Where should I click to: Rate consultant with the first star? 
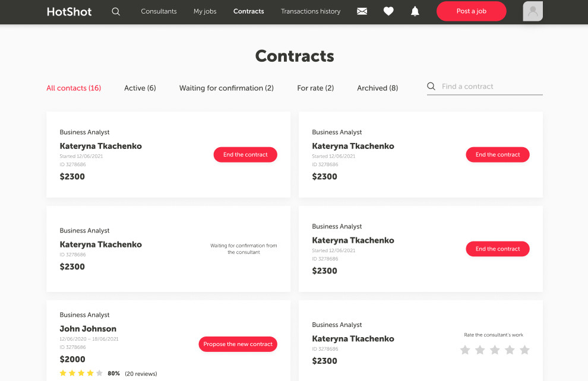(x=465, y=350)
